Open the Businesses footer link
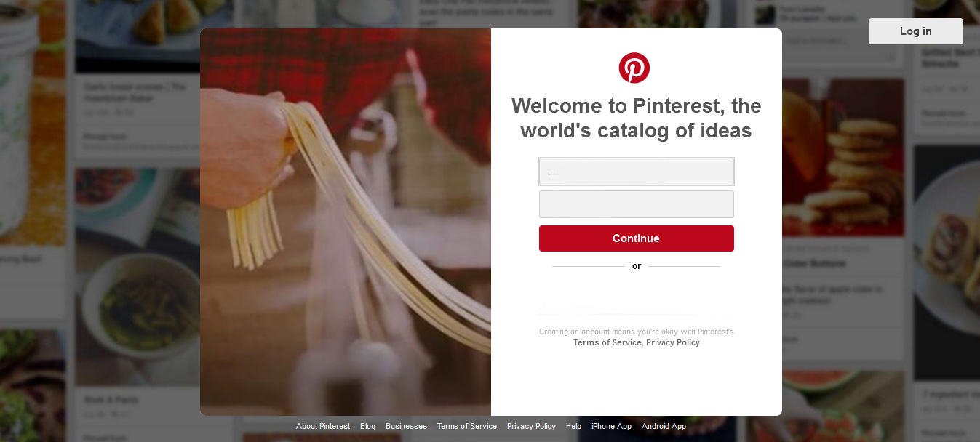 tap(406, 426)
